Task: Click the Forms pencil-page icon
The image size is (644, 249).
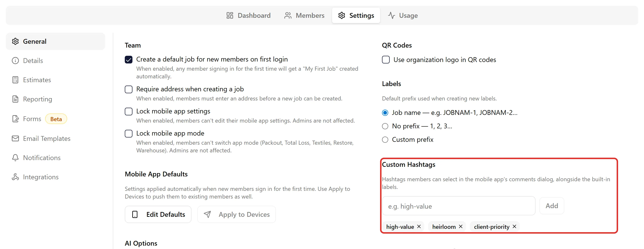Action: [x=16, y=119]
